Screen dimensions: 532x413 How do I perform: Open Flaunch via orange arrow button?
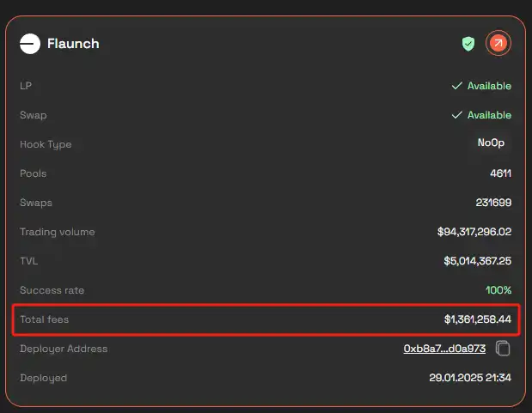(498, 43)
